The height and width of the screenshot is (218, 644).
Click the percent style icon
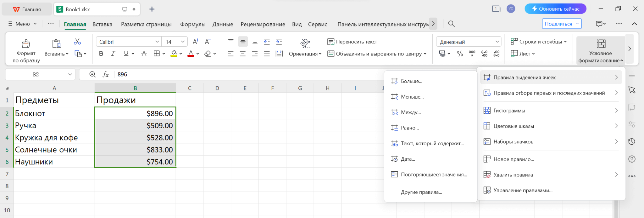pyautogui.click(x=460, y=54)
